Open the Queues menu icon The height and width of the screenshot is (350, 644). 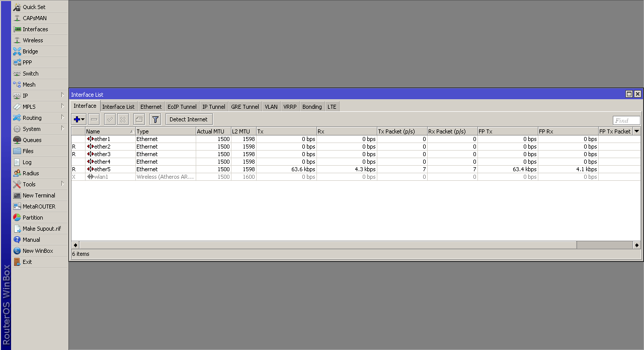pos(17,140)
